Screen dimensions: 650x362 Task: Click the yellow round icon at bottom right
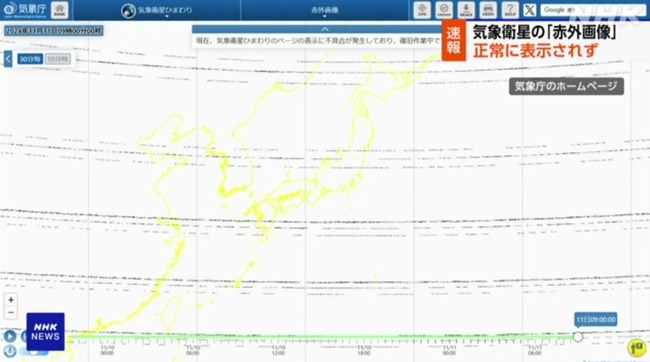point(636,347)
